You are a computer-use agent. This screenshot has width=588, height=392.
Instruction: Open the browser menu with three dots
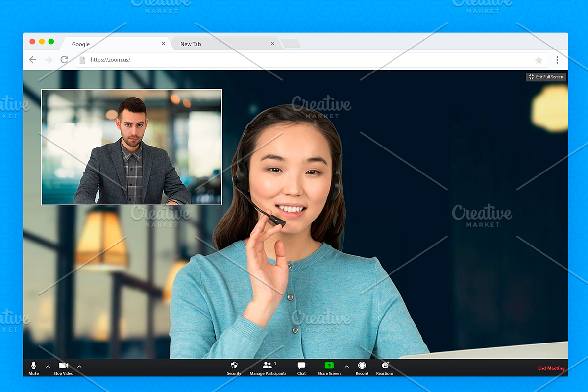pyautogui.click(x=557, y=60)
